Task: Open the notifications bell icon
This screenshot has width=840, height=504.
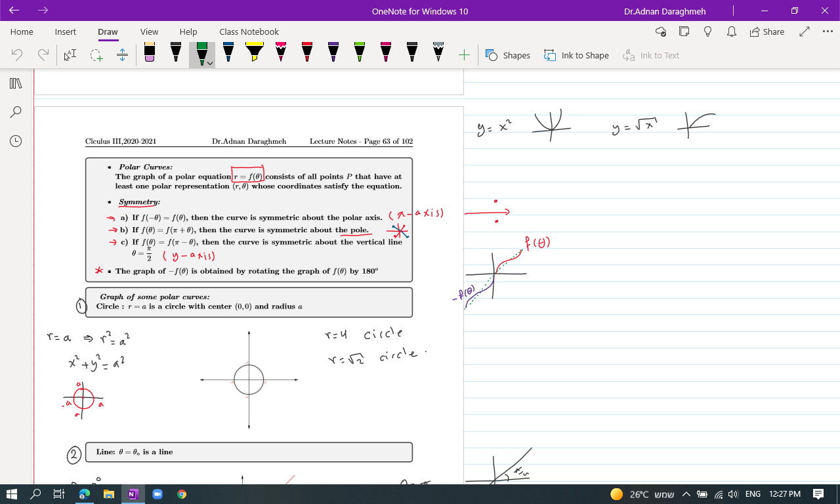Action: [731, 31]
